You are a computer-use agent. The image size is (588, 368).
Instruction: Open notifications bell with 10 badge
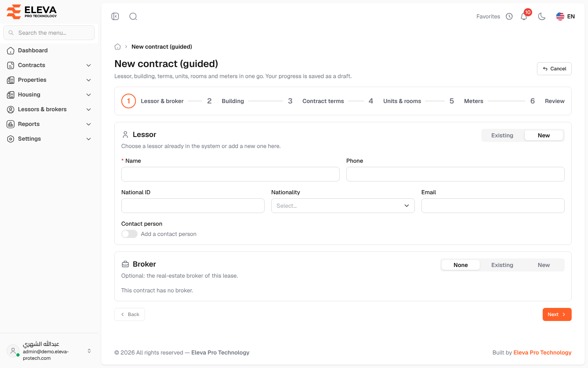(x=524, y=16)
